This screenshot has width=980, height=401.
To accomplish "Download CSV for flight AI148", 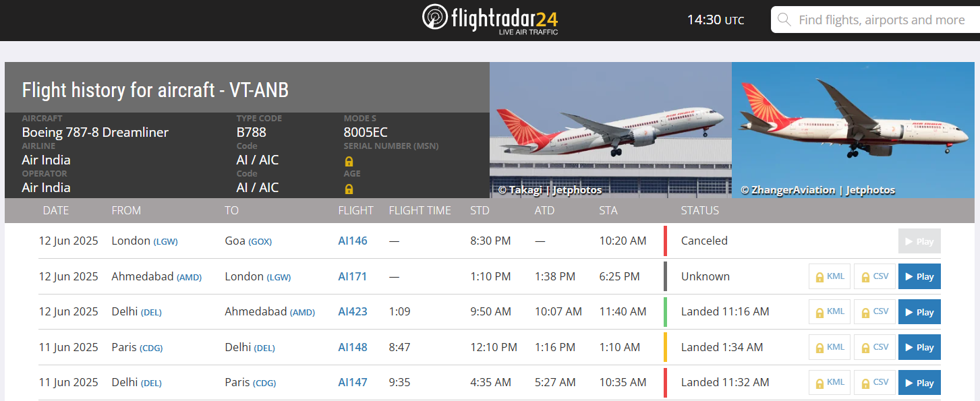I will tap(874, 347).
